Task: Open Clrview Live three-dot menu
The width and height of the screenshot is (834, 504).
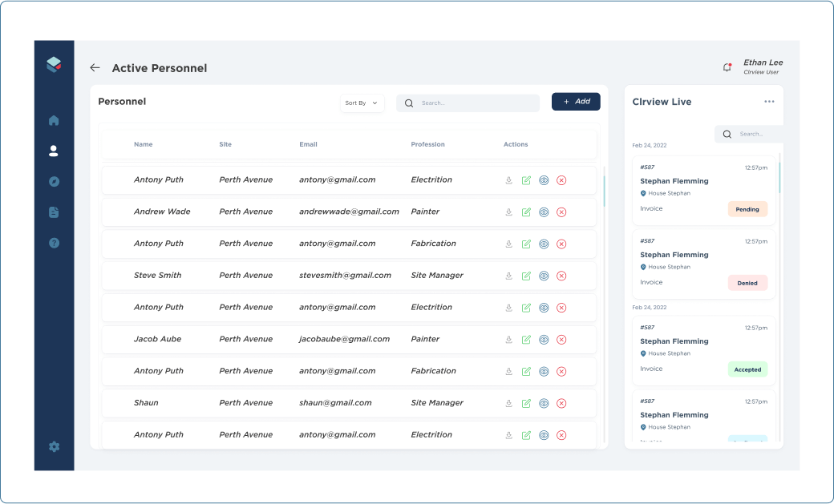Action: [x=769, y=102]
